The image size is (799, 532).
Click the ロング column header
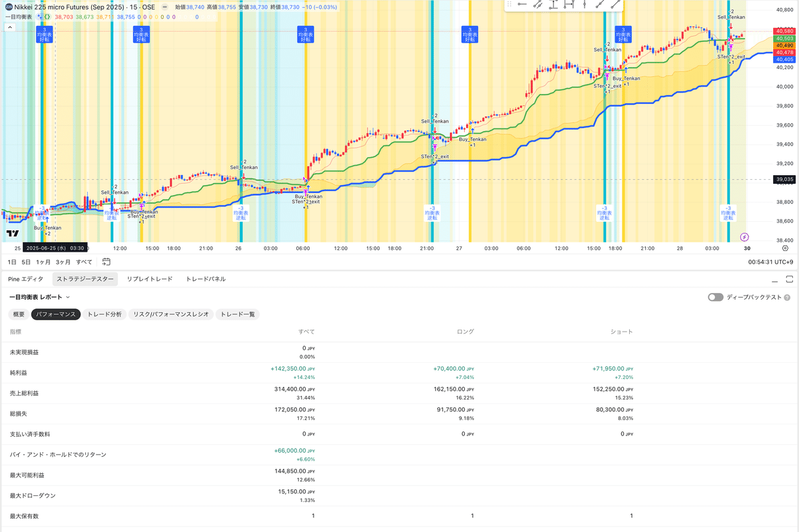pos(465,331)
